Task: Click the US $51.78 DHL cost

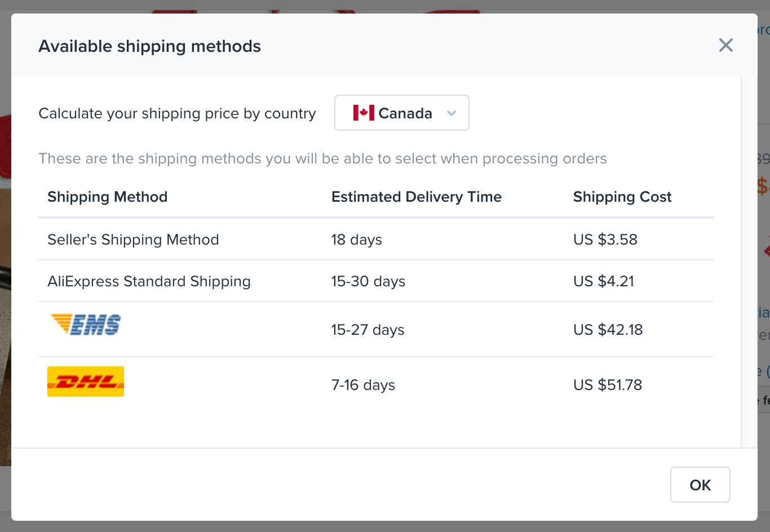Action: click(x=607, y=385)
